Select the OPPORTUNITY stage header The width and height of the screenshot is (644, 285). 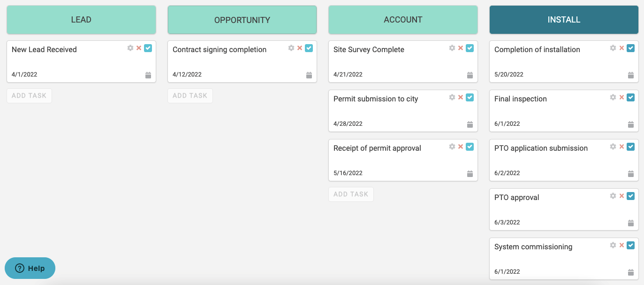tap(242, 20)
